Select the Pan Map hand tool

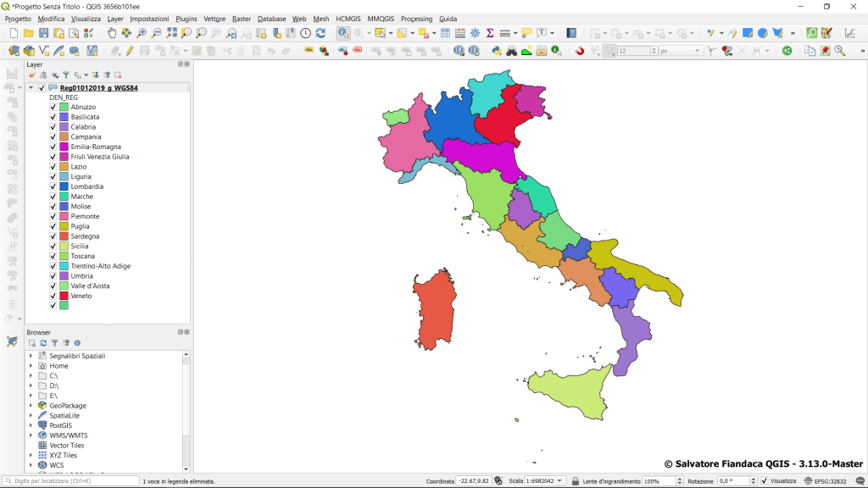coord(112,33)
